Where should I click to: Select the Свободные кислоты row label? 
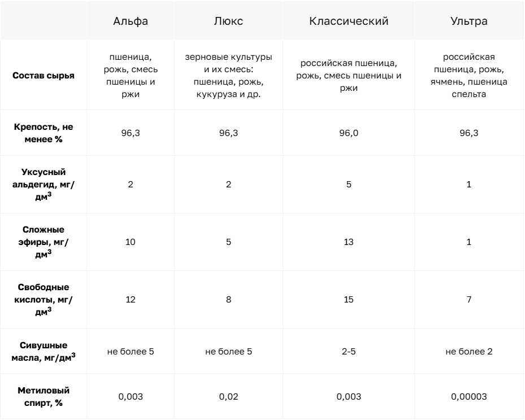tap(44, 300)
